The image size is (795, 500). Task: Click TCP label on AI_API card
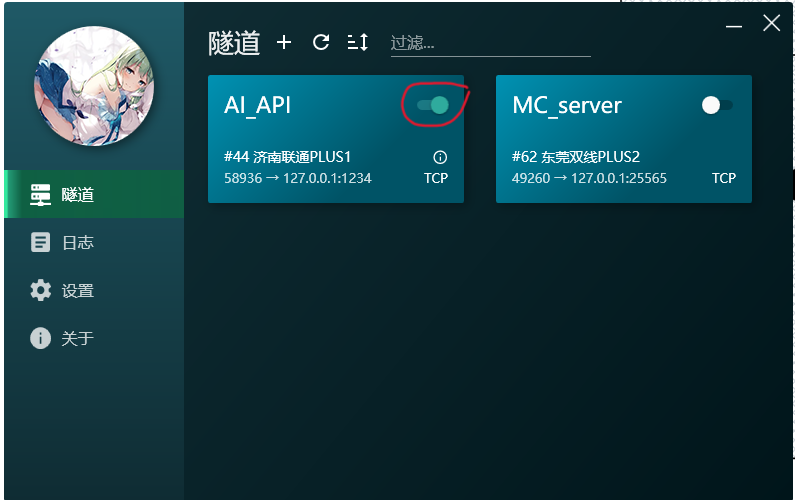(436, 178)
